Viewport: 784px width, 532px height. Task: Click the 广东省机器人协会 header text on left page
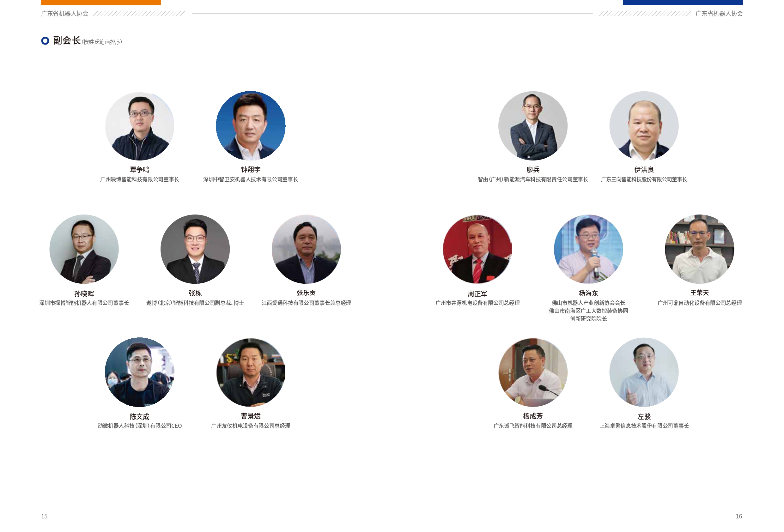click(65, 14)
